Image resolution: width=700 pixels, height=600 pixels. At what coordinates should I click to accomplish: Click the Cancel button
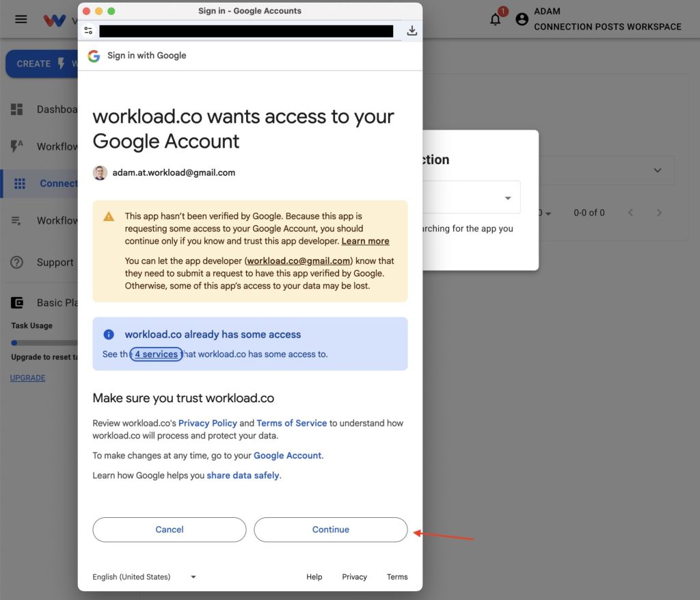click(170, 530)
